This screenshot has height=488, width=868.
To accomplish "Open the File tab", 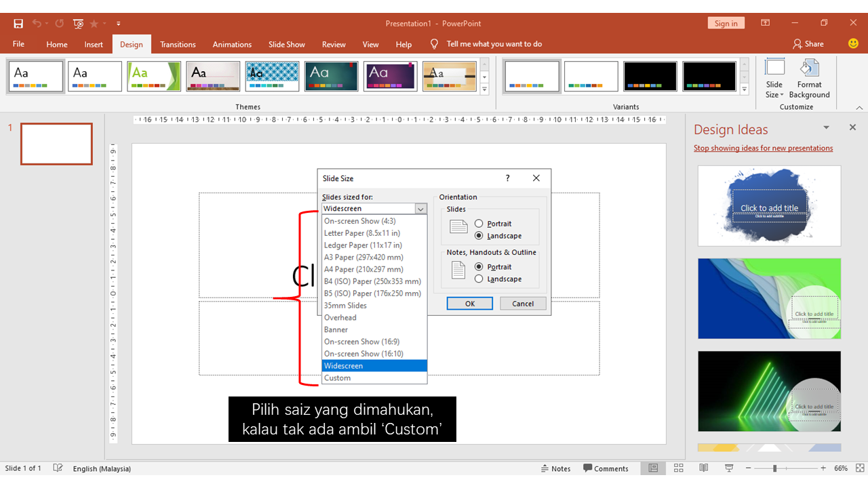I will [x=18, y=44].
